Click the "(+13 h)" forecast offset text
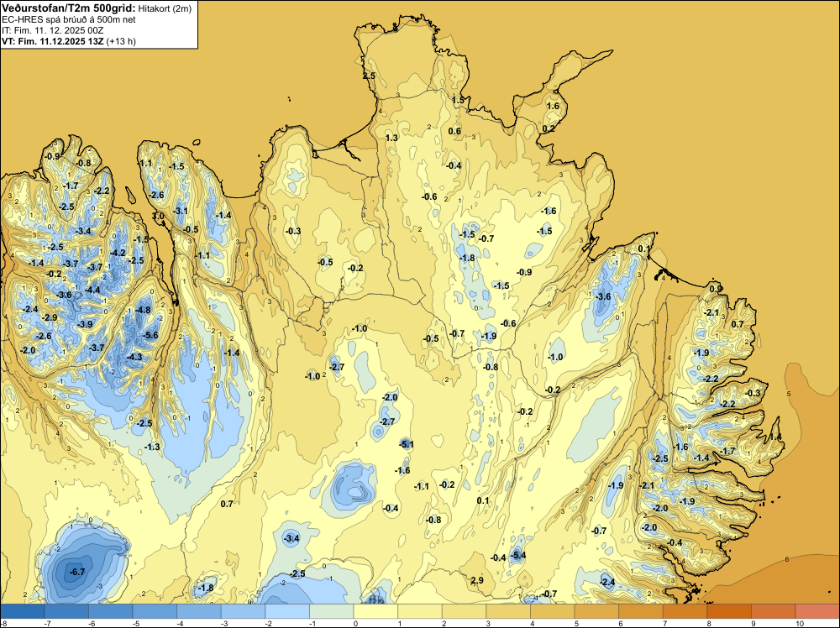840x628 pixels. pyautogui.click(x=122, y=41)
